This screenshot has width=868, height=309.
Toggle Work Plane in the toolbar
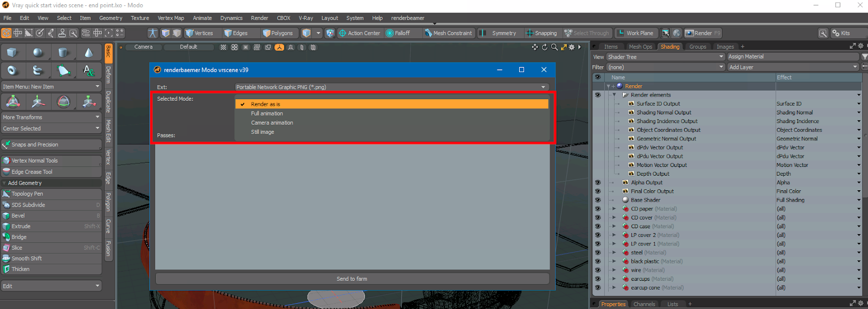[x=635, y=33]
